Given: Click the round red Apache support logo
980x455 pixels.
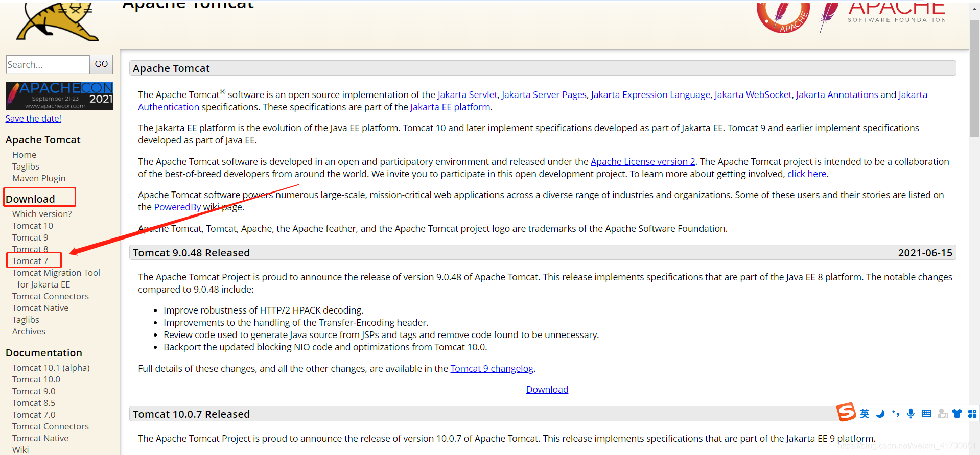Looking at the screenshot, I should click(x=783, y=17).
